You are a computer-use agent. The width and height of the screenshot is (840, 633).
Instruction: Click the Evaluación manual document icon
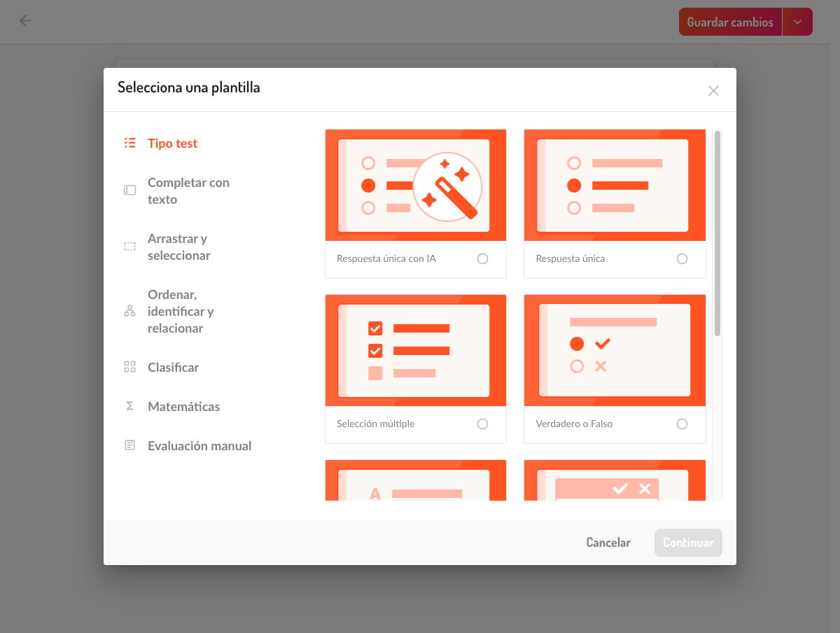129,445
